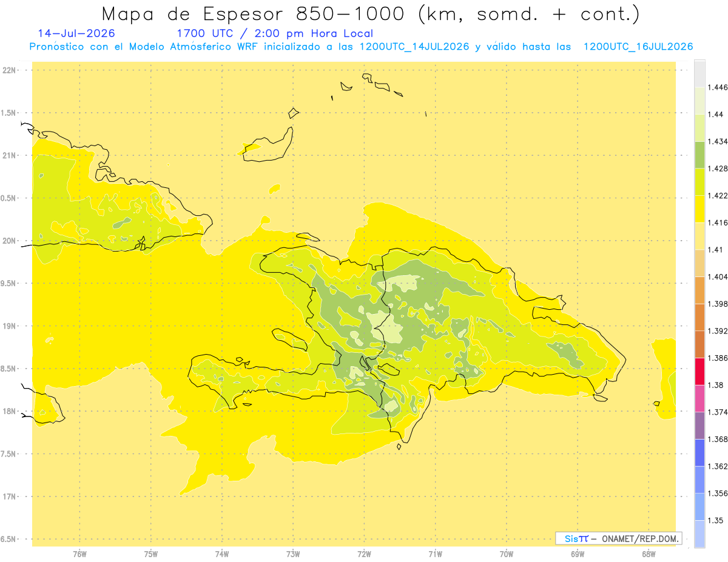The image size is (728, 562).
Task: Click the longitude axis label "73W"
Action: coord(293,554)
